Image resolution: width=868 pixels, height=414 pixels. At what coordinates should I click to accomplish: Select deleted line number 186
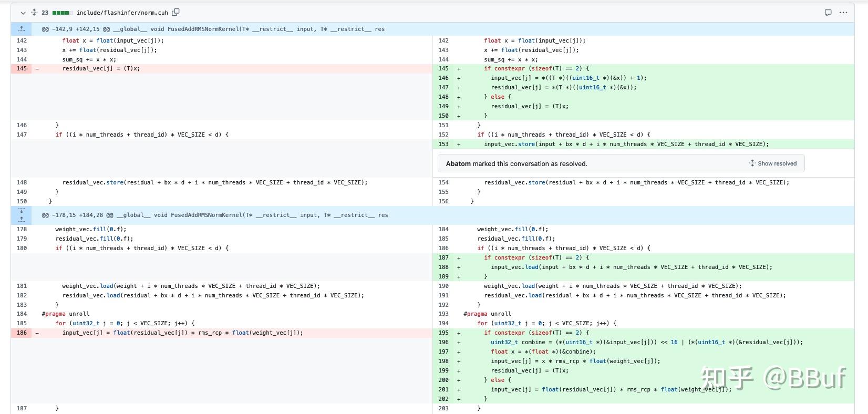click(x=22, y=333)
